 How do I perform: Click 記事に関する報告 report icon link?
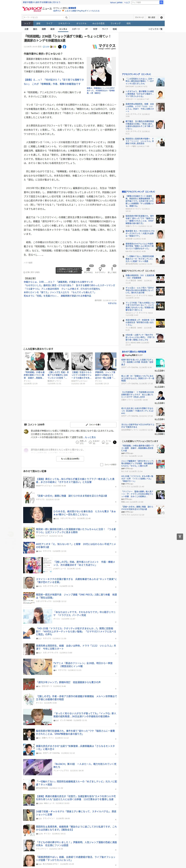(x=31, y=272)
